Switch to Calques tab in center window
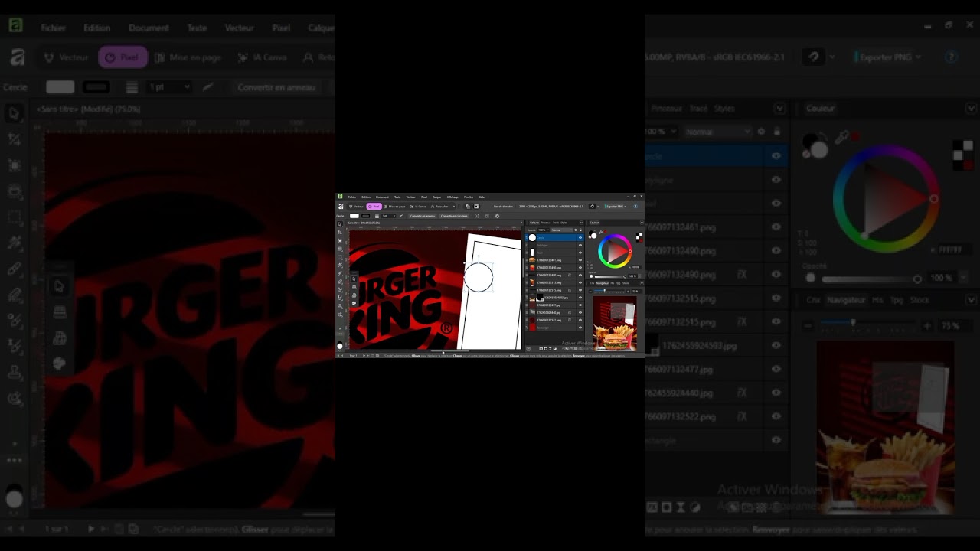The image size is (980, 551). 534,223
